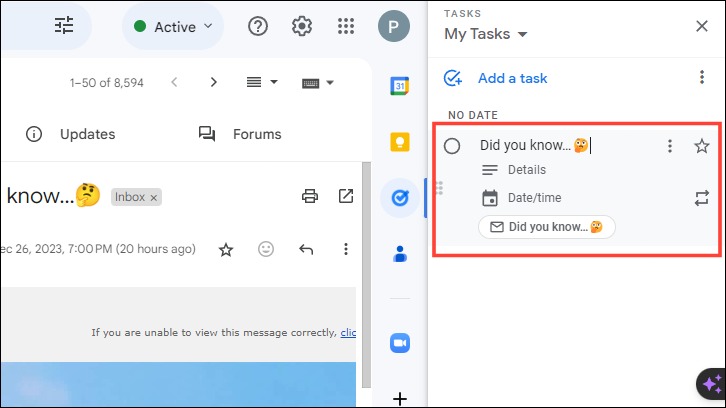Click the email timestamp text
This screenshot has width=726, height=408.
pos(98,249)
